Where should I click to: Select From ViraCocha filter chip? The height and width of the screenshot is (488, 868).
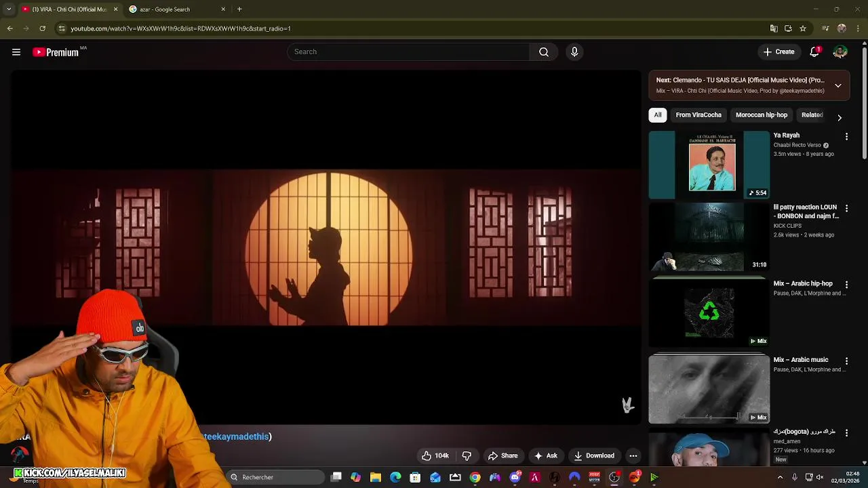698,115
